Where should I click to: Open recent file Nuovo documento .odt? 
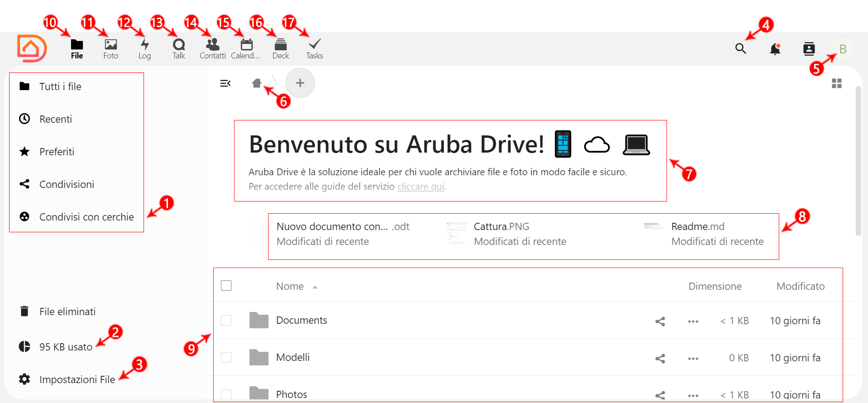[x=343, y=234]
